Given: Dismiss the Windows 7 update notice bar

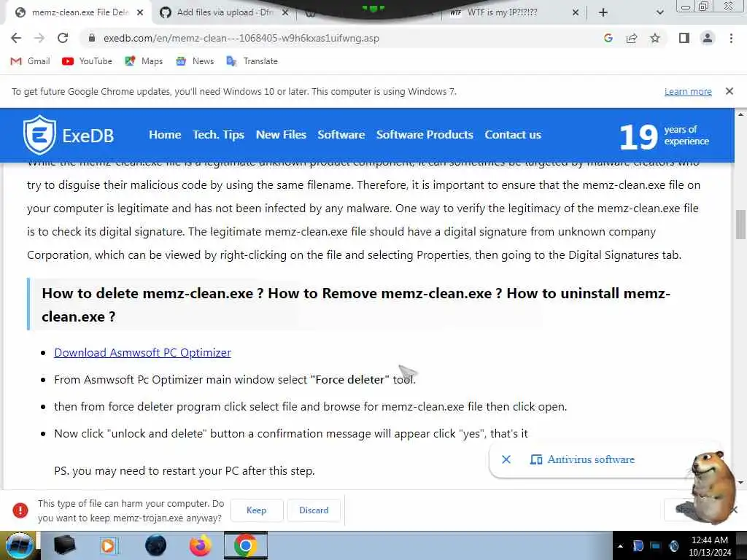Looking at the screenshot, I should (729, 91).
